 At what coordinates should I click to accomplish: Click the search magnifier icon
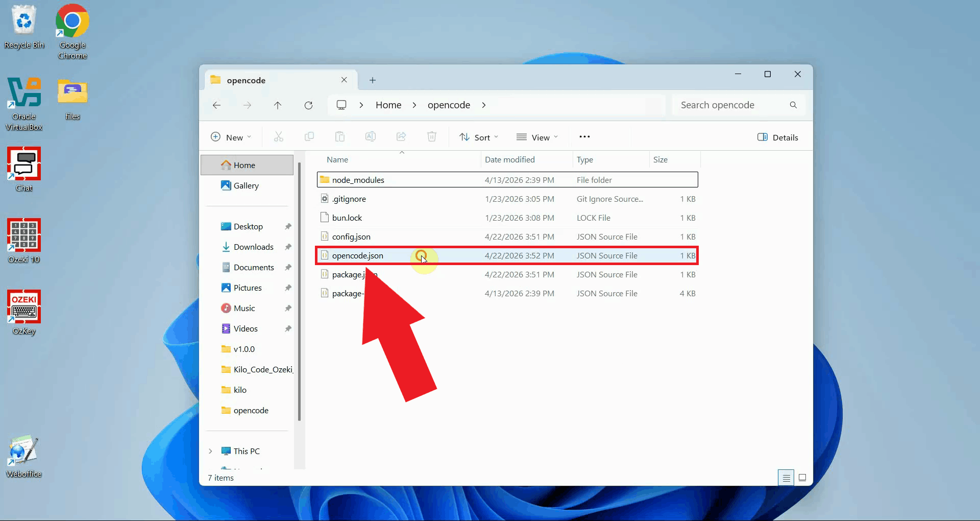coord(793,105)
